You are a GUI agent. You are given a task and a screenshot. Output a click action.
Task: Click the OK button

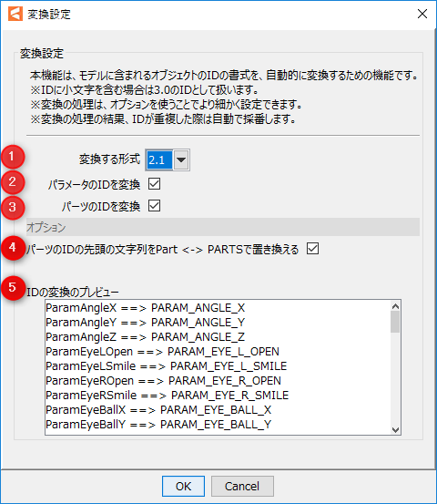(183, 486)
